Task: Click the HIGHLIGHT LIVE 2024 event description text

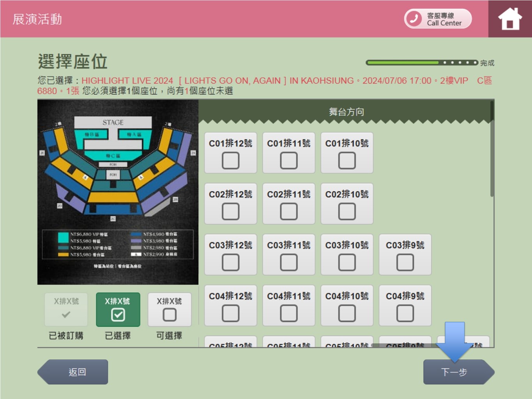Action: pos(265,85)
